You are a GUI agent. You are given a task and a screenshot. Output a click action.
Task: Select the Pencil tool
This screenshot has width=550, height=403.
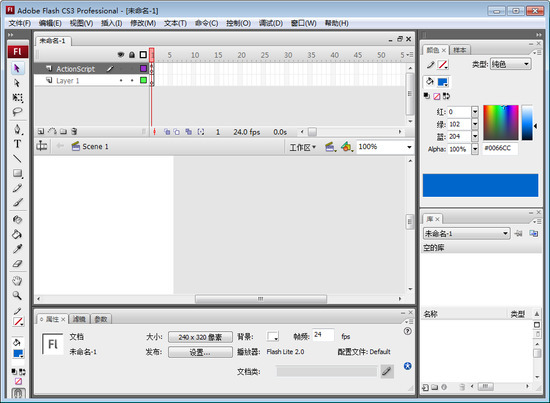17,188
